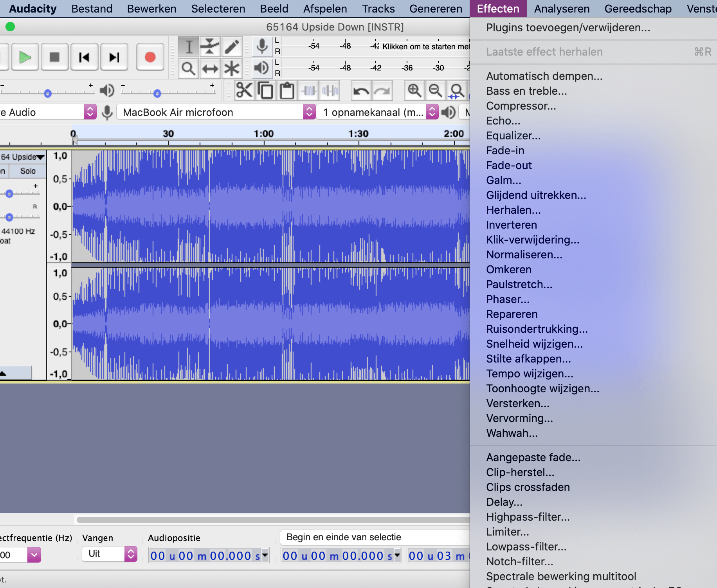Open the Tracks menu
This screenshot has width=717, height=588.
(x=378, y=9)
